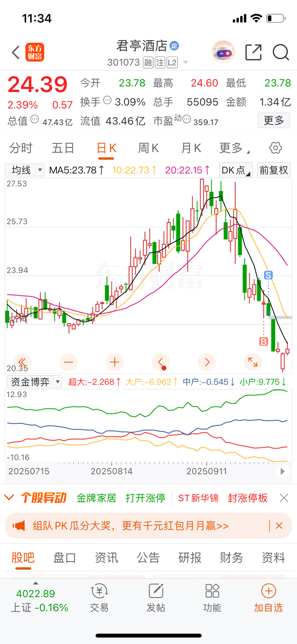This screenshot has height=644, width=297.
Task: Tap the 交易 trade icon
Action: (x=99, y=598)
